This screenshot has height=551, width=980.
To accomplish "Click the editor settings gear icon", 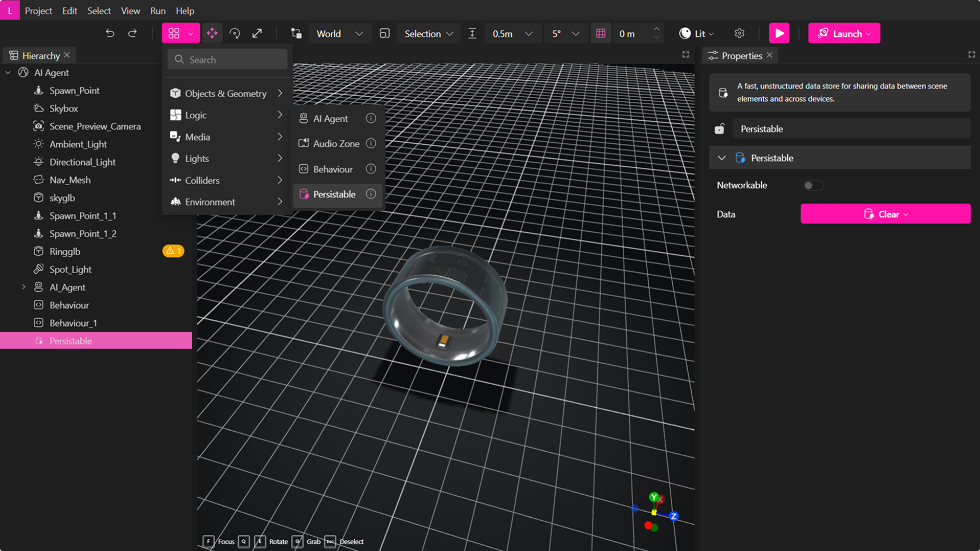I will [739, 33].
